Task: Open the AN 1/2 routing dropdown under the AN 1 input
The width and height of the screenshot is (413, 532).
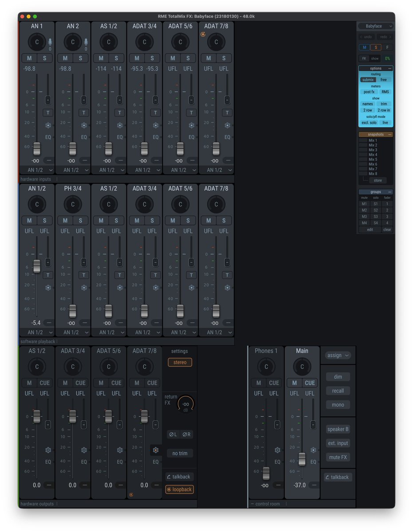Action: [37, 170]
